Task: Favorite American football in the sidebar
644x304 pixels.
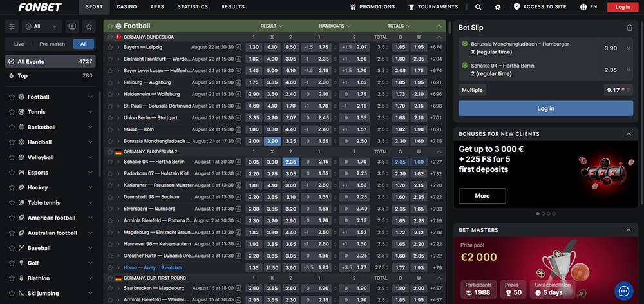Action: 12,218
